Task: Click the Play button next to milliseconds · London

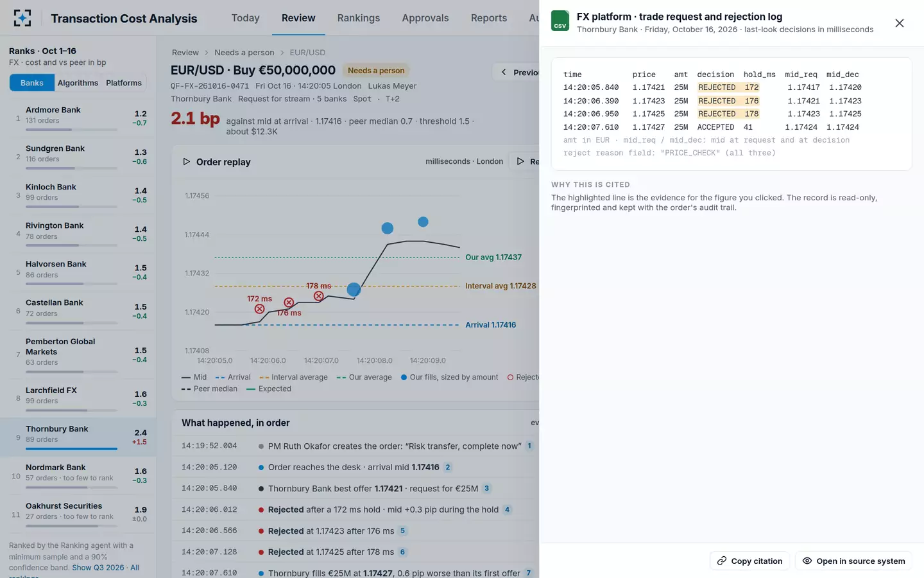Action: (x=524, y=162)
